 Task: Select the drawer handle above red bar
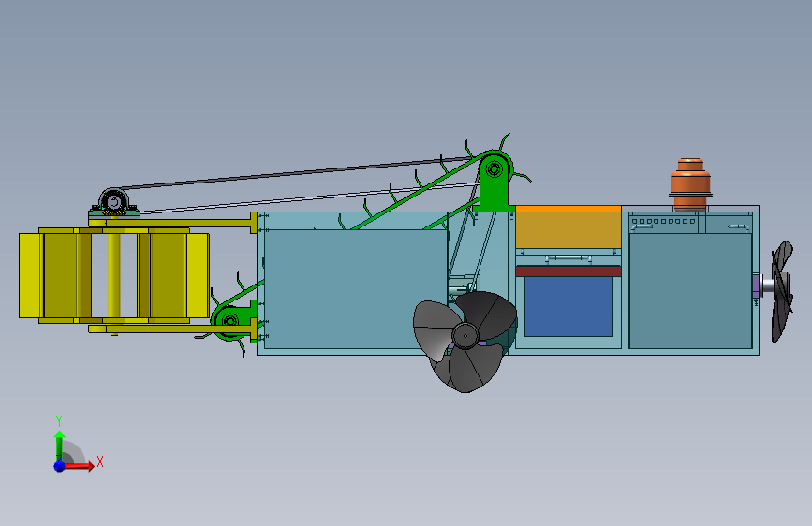tap(568, 257)
